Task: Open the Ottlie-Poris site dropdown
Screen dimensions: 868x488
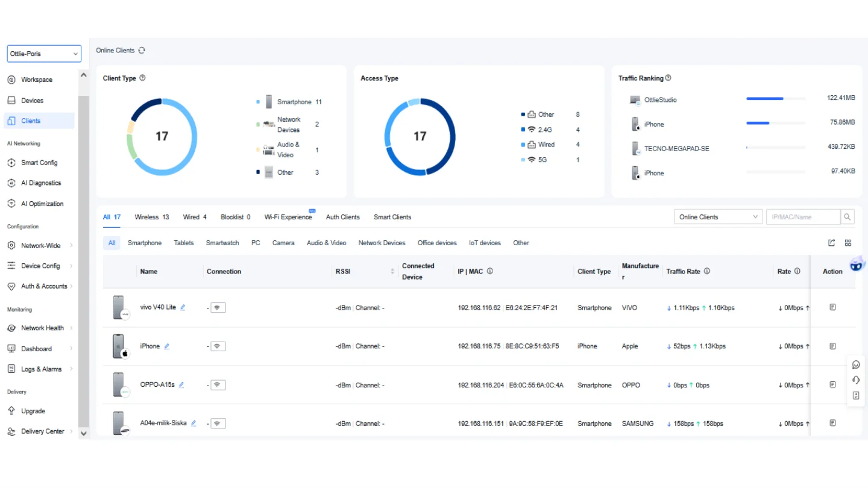Action: 44,54
